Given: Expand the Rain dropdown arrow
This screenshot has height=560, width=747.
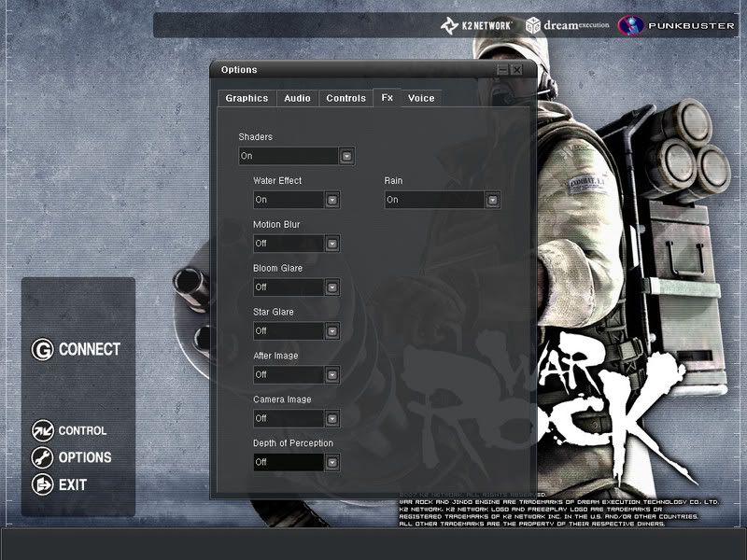Looking at the screenshot, I should (493, 200).
